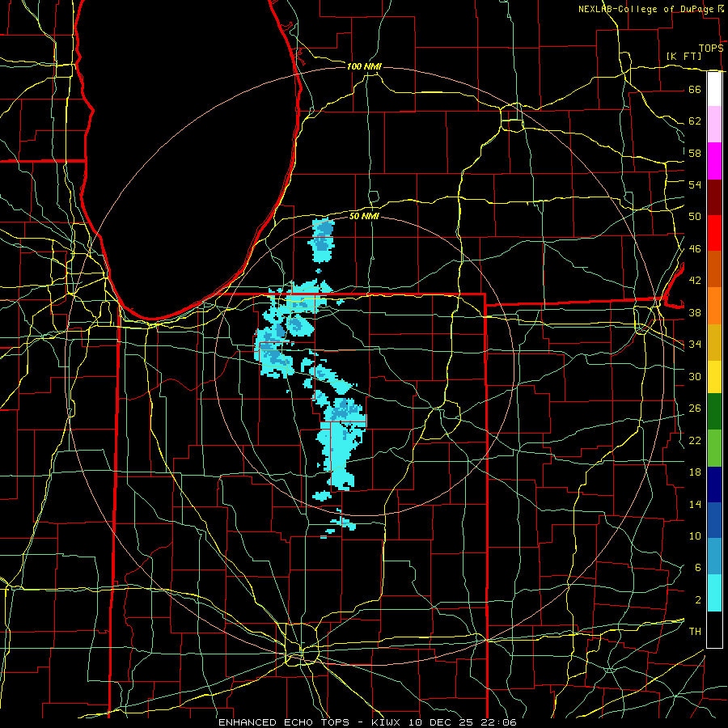Image resolution: width=728 pixels, height=728 pixels.
Task: Select the maroon legend color band
Action: point(714,197)
